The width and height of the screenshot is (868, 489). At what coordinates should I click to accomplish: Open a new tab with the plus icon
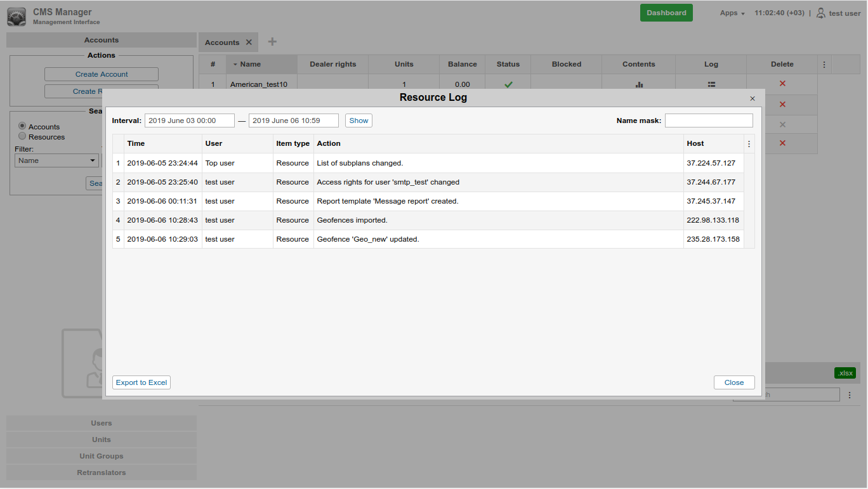pyautogui.click(x=272, y=41)
